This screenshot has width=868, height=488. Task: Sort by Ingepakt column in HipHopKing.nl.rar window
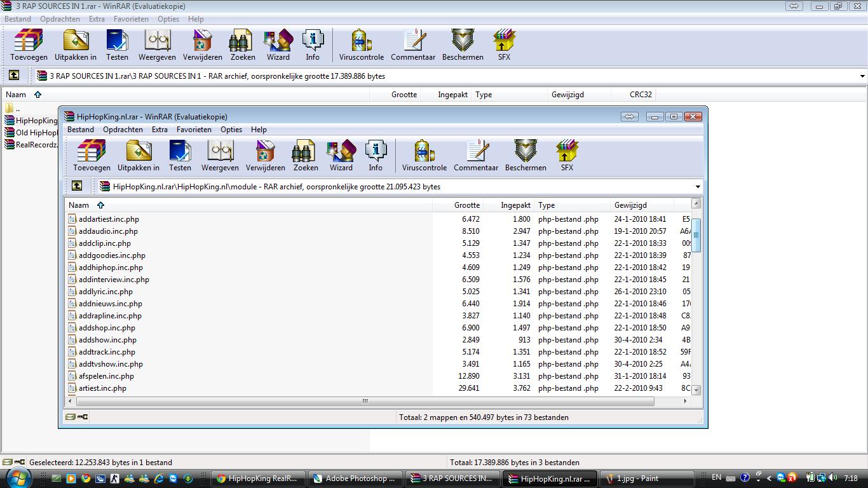508,205
